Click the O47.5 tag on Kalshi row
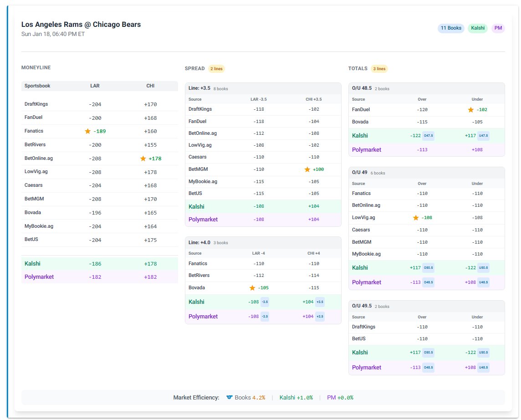Screen dimensions: 521x420 (x=428, y=136)
